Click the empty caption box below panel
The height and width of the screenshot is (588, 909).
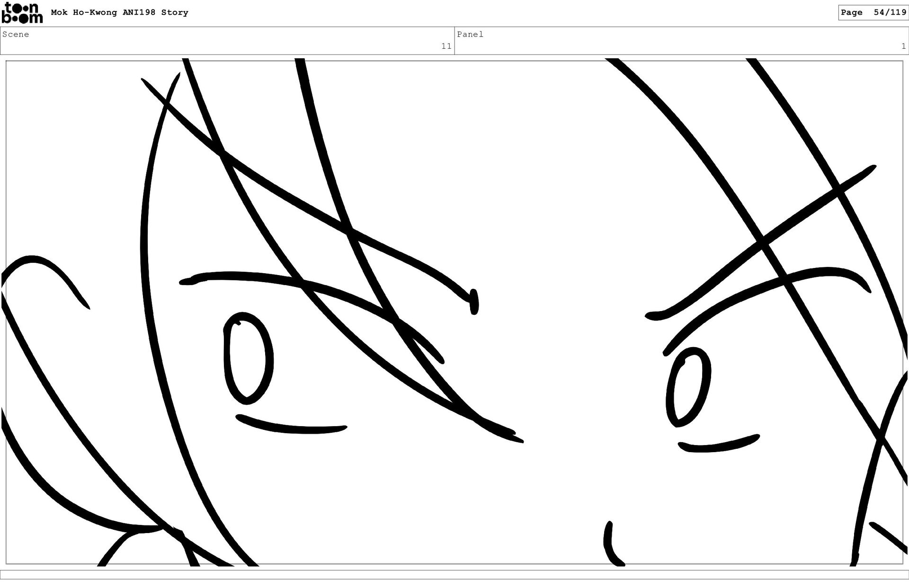[454, 574]
